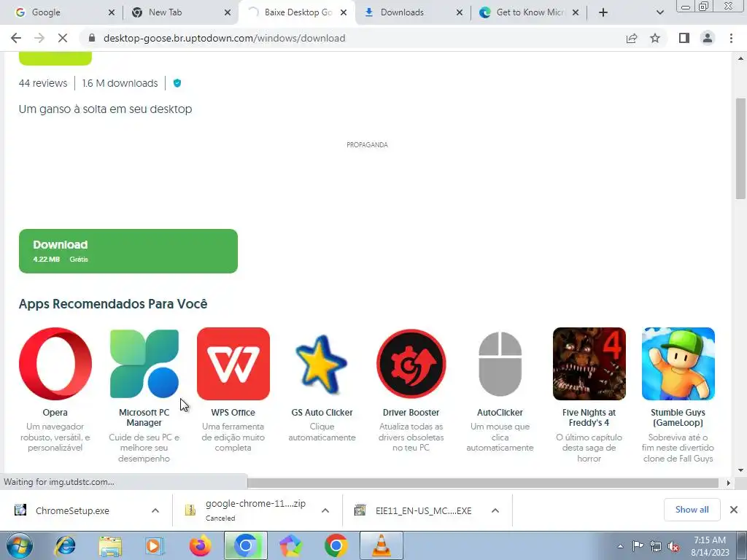This screenshot has width=747, height=560.
Task: Bookmark this page with the star
Action: (655, 38)
